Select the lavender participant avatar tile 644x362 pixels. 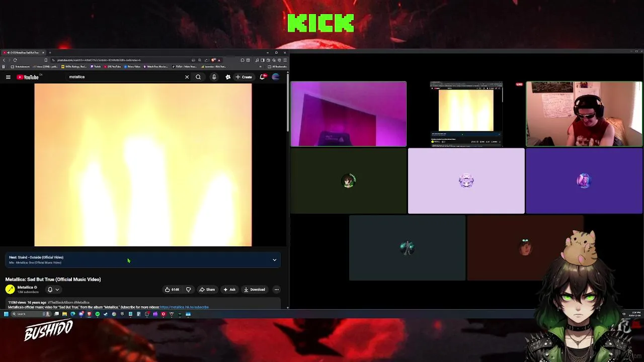tap(466, 181)
